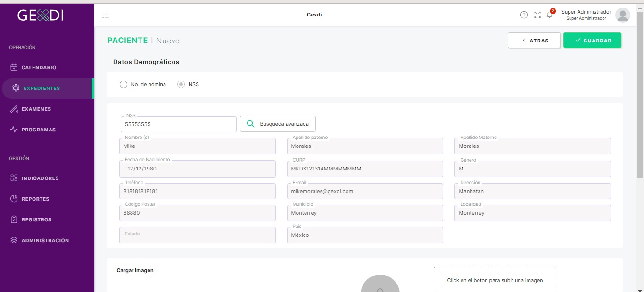644x292 pixels.
Task: Click the País field showing México
Action: 365,235
